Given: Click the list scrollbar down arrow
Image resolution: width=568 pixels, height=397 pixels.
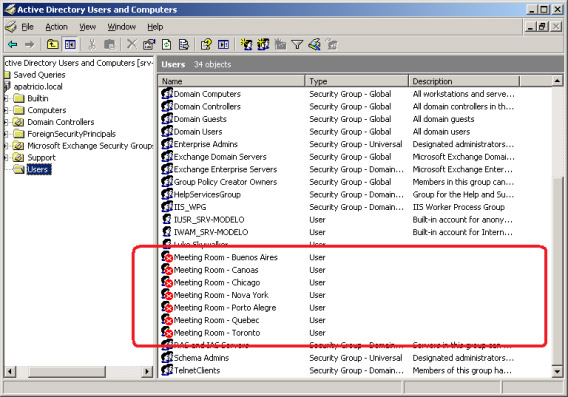Looking at the screenshot, I should pos(557,371).
